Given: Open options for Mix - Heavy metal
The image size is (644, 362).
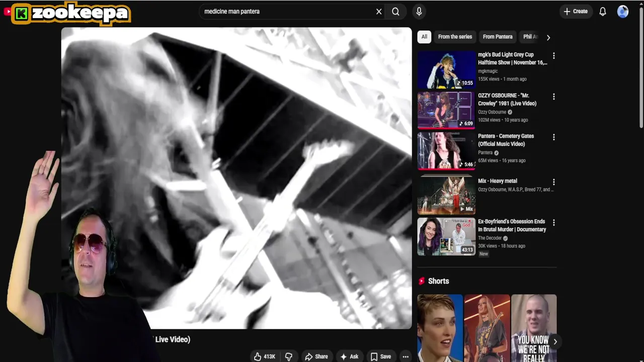Looking at the screenshot, I should coord(554,182).
